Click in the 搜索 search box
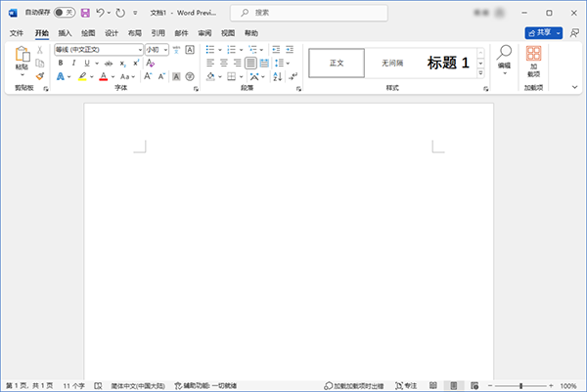This screenshot has height=392, width=587. click(293, 13)
